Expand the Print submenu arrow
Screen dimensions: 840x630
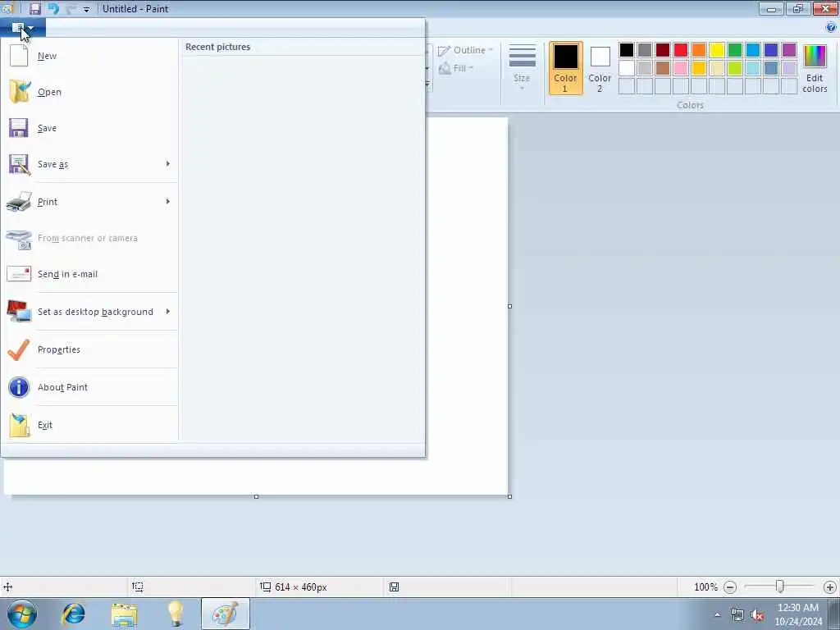pos(168,201)
